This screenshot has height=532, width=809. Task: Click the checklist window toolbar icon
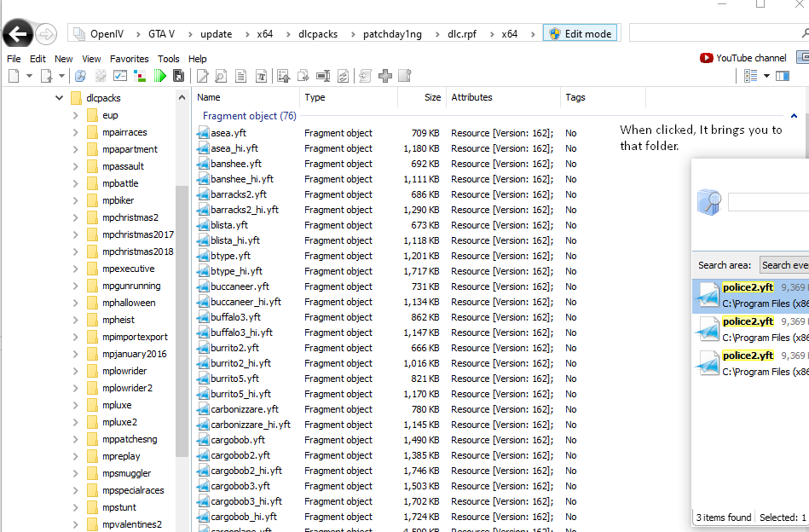point(119,76)
